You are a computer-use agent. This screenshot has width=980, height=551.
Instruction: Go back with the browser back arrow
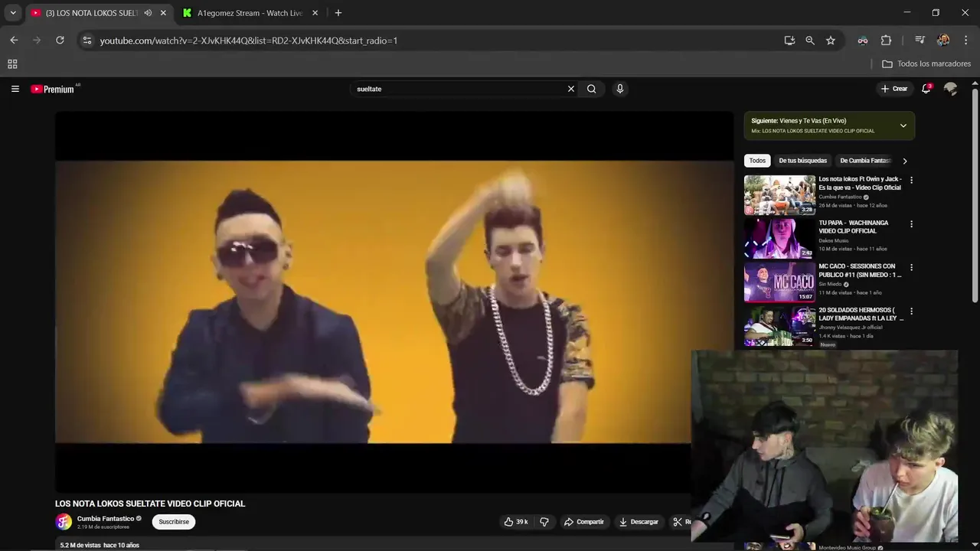coord(14,41)
